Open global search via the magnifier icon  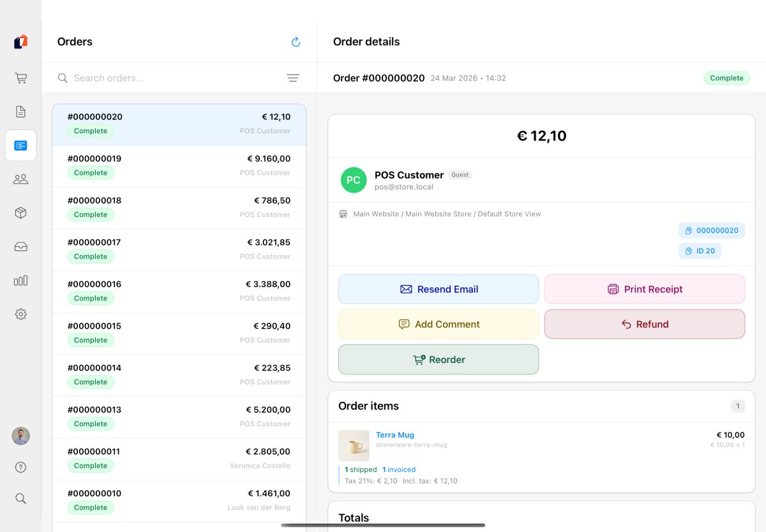(20, 498)
